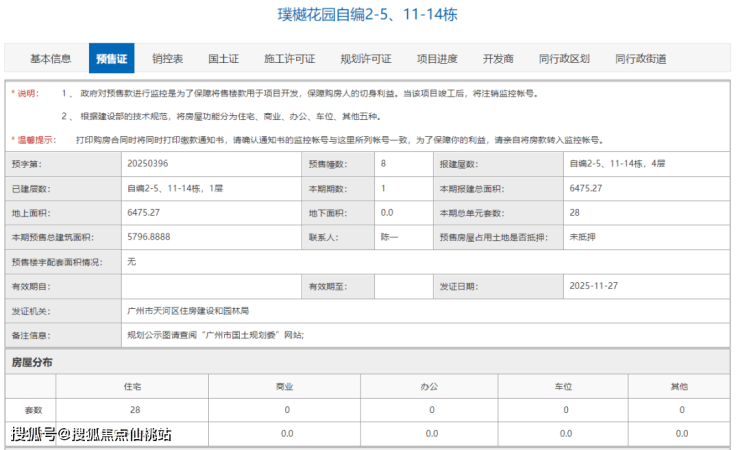Image resolution: width=740 pixels, height=450 pixels.
Task: Click the contact name 陈一
Action: pyautogui.click(x=389, y=237)
